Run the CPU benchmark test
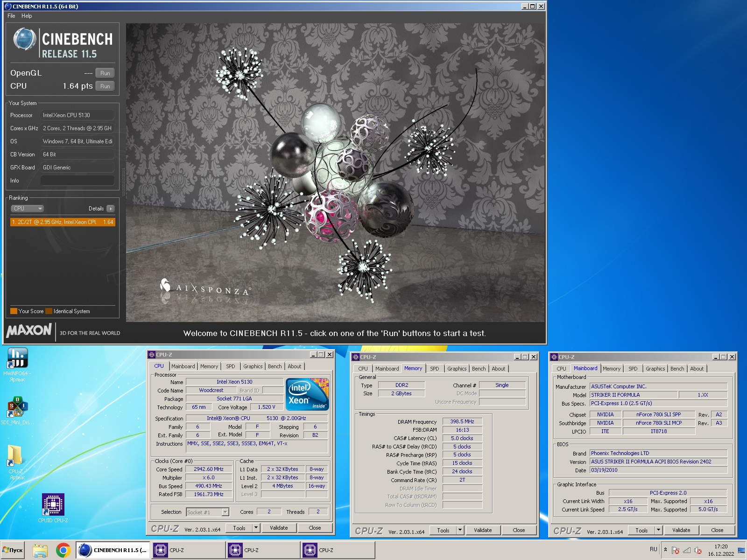747x560 pixels. 105,86
